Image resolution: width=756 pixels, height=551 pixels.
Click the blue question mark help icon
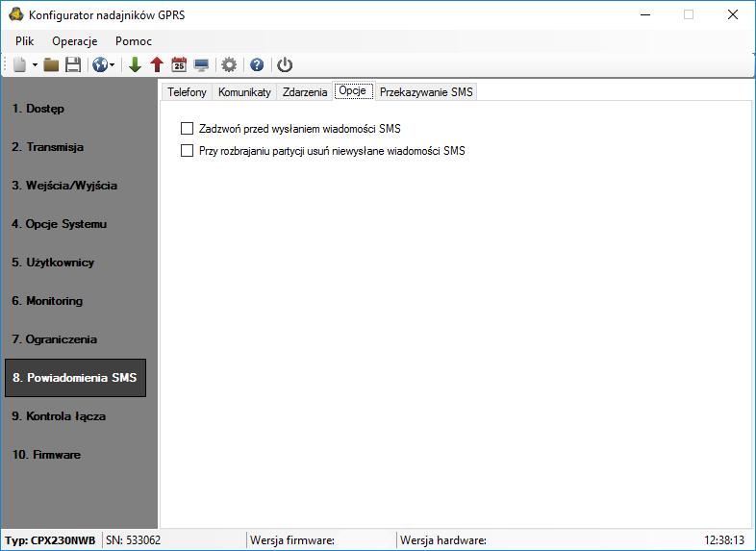tap(257, 64)
